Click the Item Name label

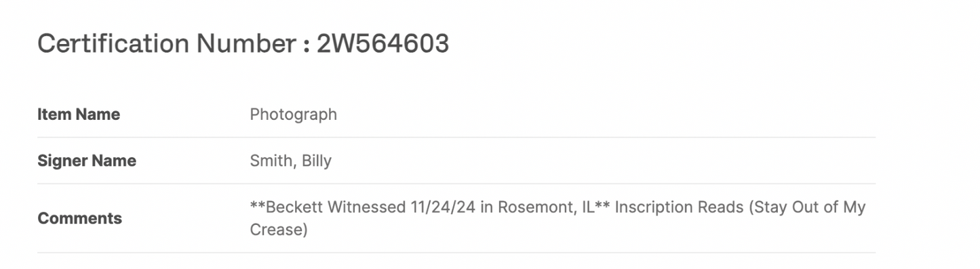coord(79,115)
